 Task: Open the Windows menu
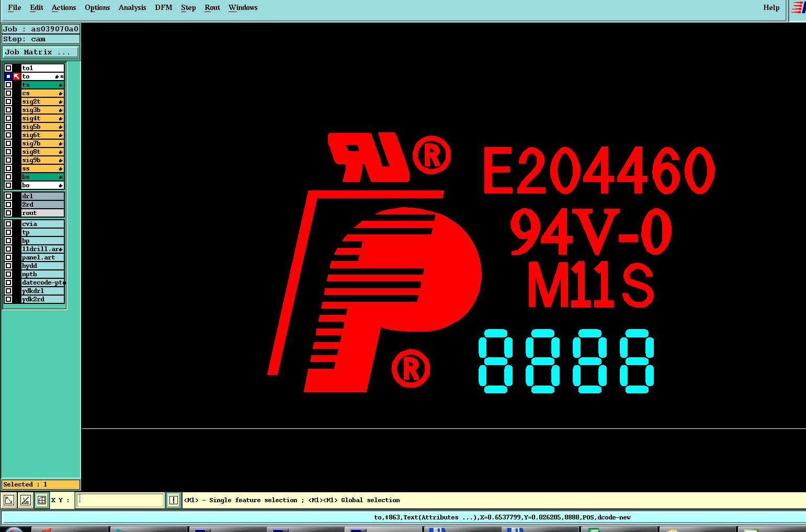[x=243, y=7]
